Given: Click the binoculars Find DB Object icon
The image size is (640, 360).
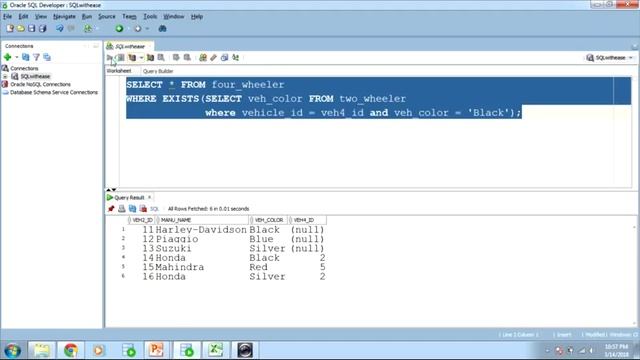Looking at the screenshot, I should pyautogui.click(x=162, y=29).
